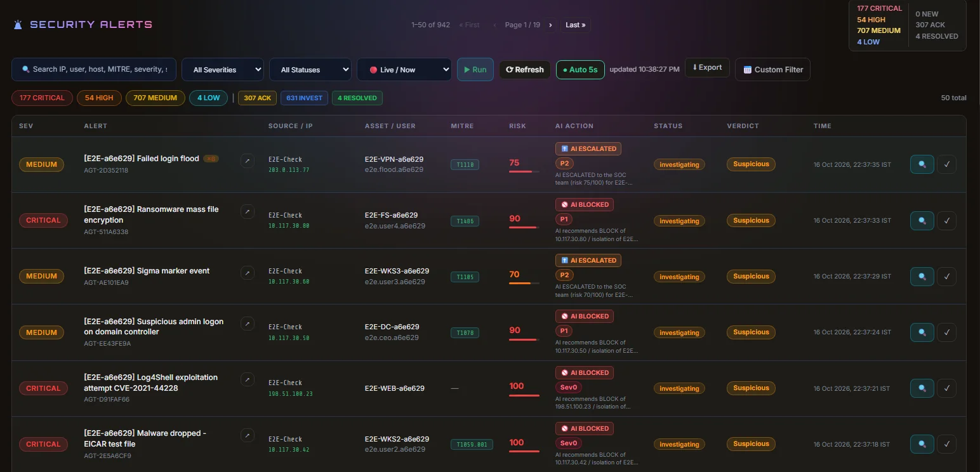Toggle the 4 LOW filter pill

pos(208,98)
